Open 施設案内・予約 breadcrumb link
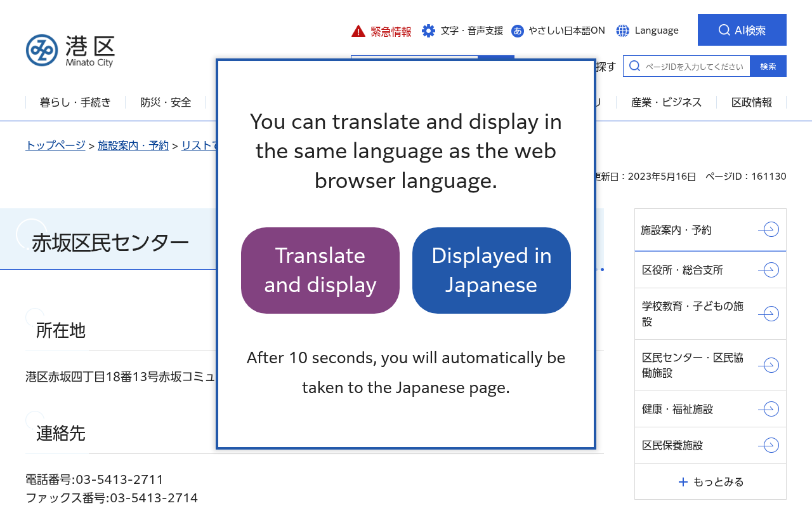The image size is (812, 508). 133,145
